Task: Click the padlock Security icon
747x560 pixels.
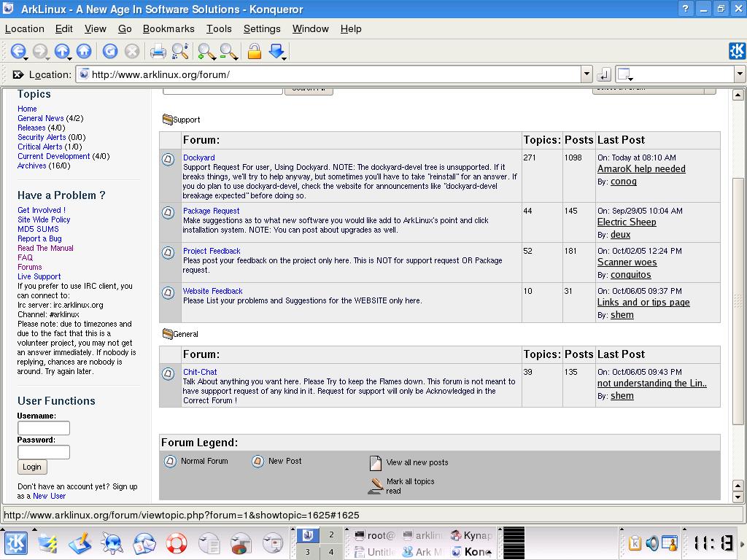Action: click(255, 51)
